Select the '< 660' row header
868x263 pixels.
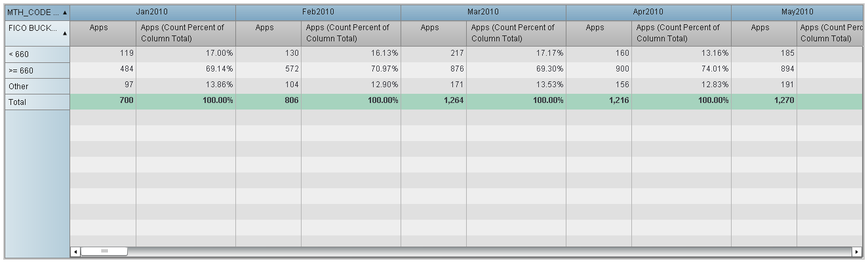[x=37, y=54]
